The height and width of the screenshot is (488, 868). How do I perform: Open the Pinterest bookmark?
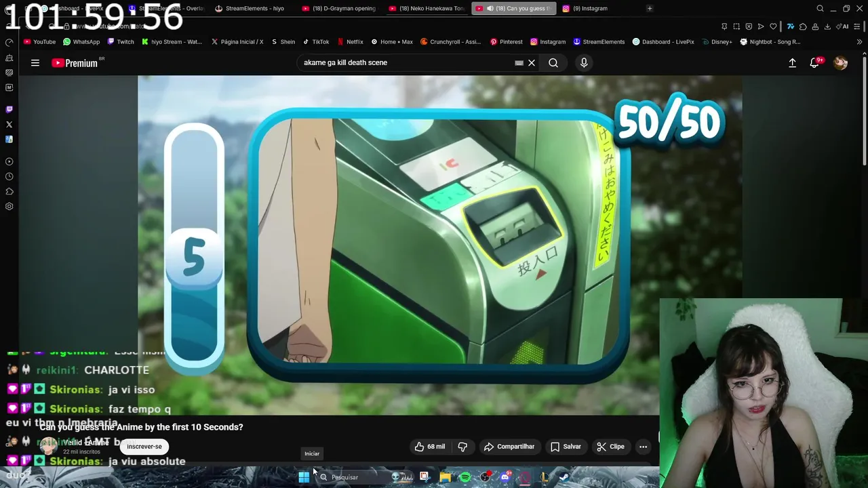(x=505, y=42)
